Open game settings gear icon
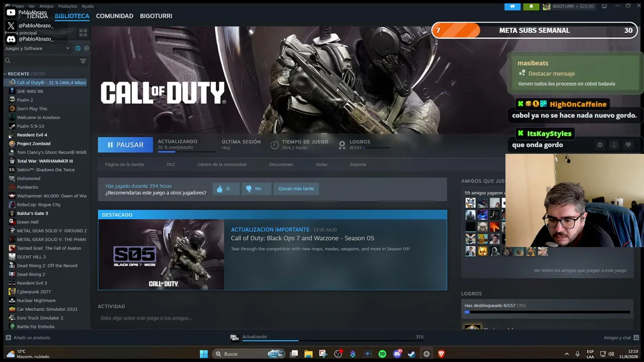Screen dimensions: 644x362 click(x=600, y=145)
